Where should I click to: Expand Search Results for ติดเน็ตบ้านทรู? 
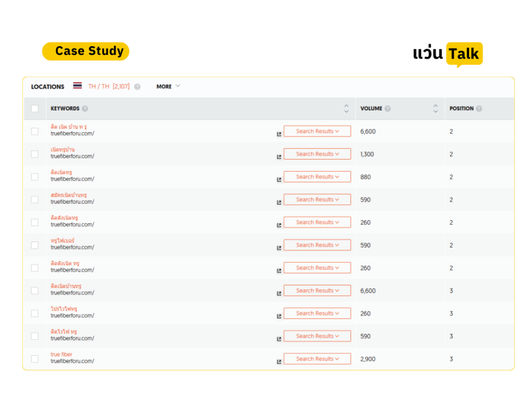click(x=317, y=291)
